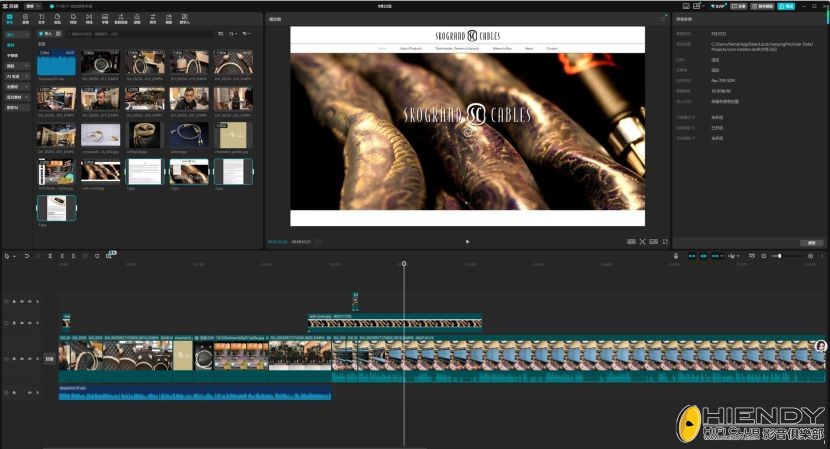Select the Sequence 01.wav audio thumbnail
Image resolution: width=830 pixels, height=449 pixels.
[56, 63]
